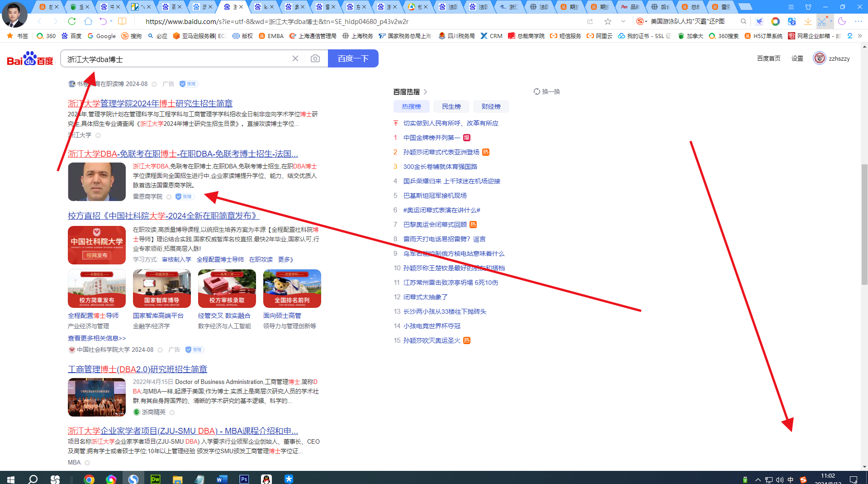Viewport: 868px width, 484px height.
Task: Open the 查看更多相关信息 link
Action: coord(96,338)
